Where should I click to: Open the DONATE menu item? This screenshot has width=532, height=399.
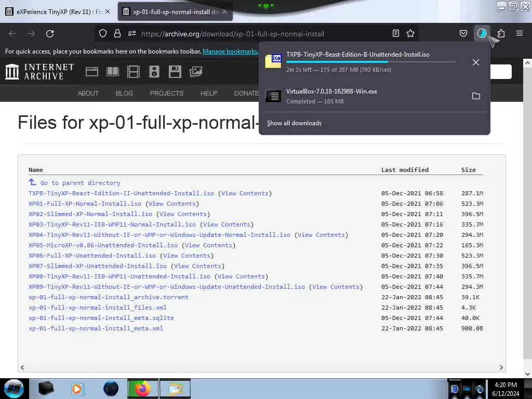[x=247, y=94]
